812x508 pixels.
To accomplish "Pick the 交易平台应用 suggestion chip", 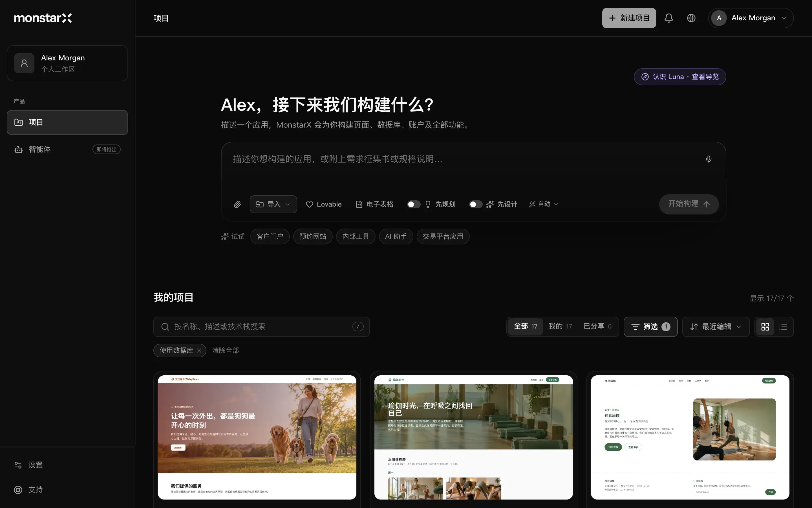I will coord(443,237).
